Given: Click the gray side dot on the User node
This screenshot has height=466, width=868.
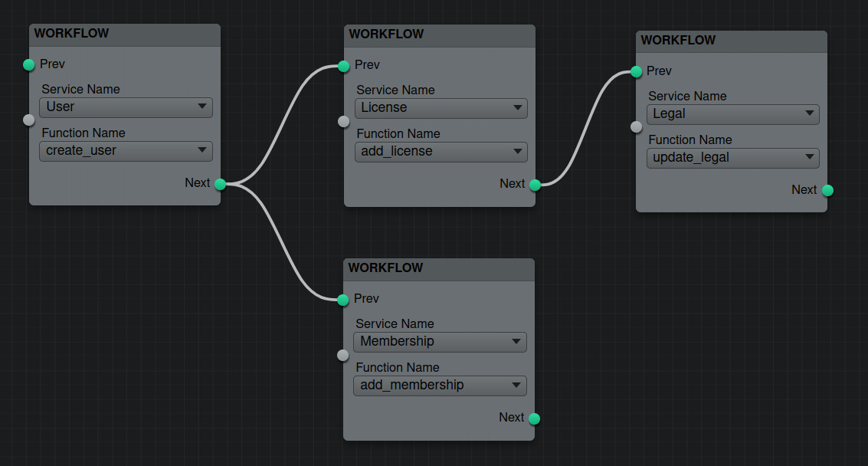Looking at the screenshot, I should point(29,120).
